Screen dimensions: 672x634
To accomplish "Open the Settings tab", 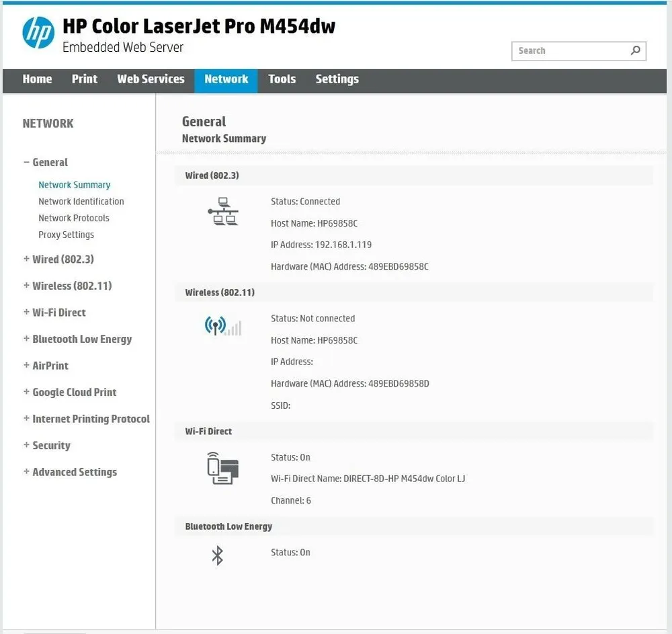I will click(337, 79).
